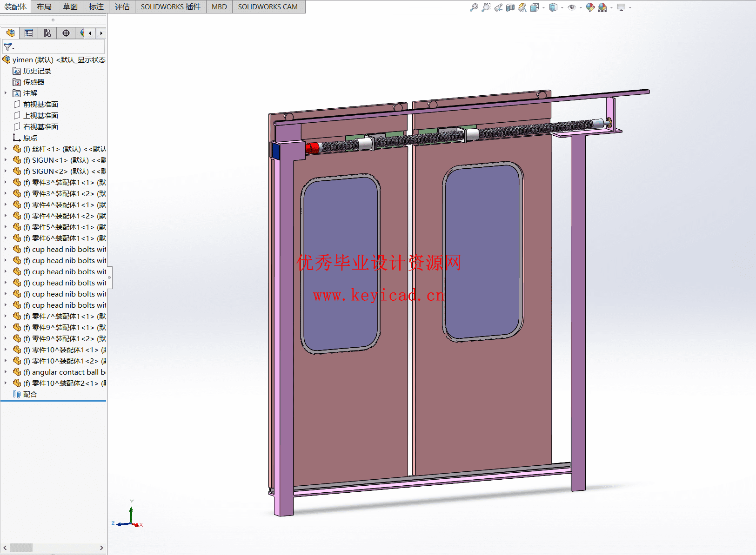Screen dimensions: 756x555
Task: Open the DimXpertManager crosshair tab
Action: click(x=66, y=33)
